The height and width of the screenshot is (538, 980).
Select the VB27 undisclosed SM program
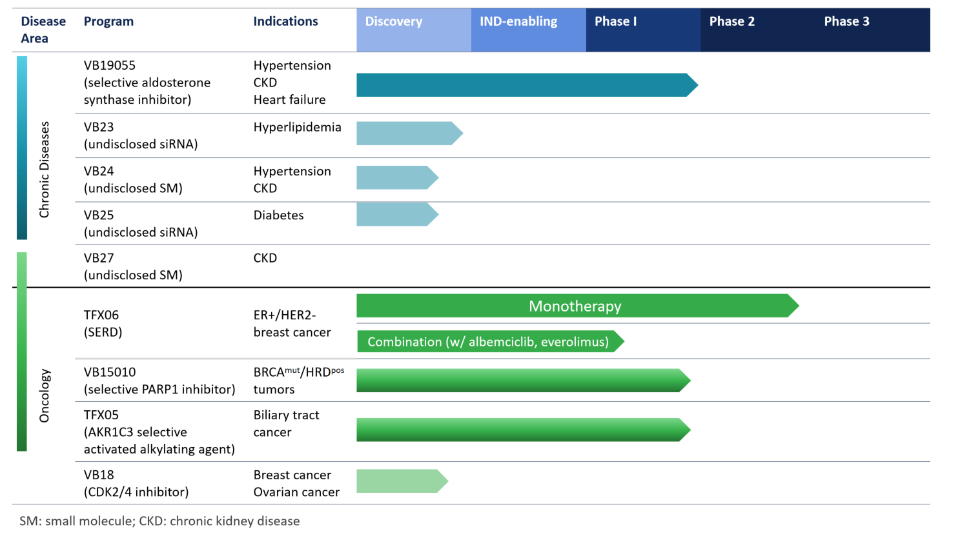(133, 266)
